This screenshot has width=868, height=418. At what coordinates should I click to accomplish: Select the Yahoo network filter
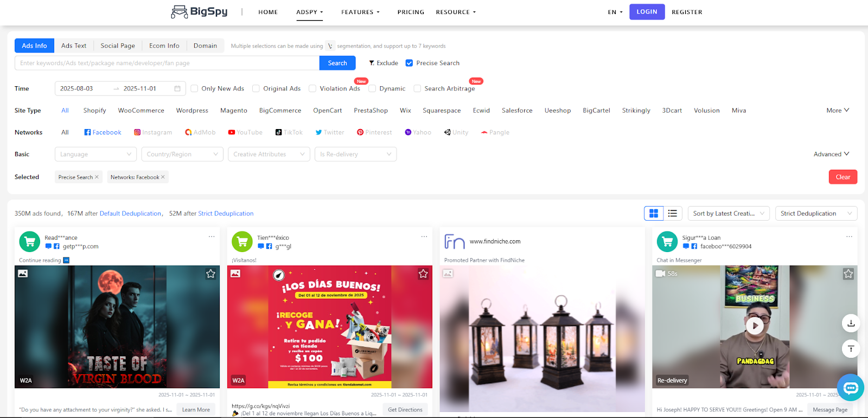[418, 132]
